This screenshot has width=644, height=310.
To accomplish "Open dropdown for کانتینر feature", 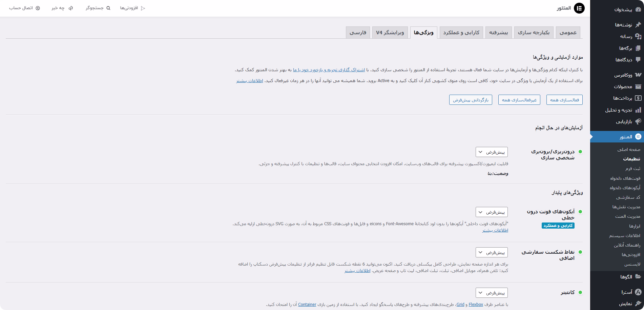I will click(x=492, y=293).
